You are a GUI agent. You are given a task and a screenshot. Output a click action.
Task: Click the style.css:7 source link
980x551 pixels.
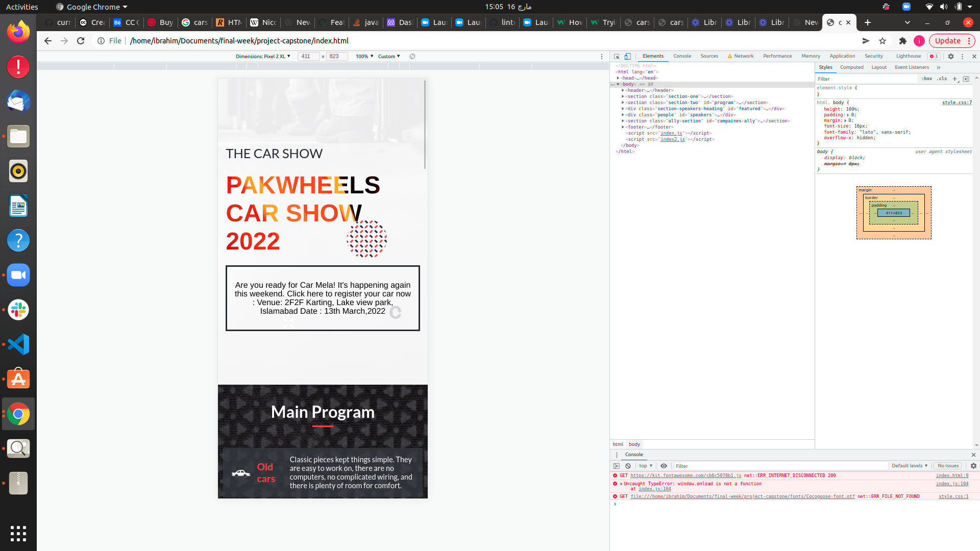point(957,103)
